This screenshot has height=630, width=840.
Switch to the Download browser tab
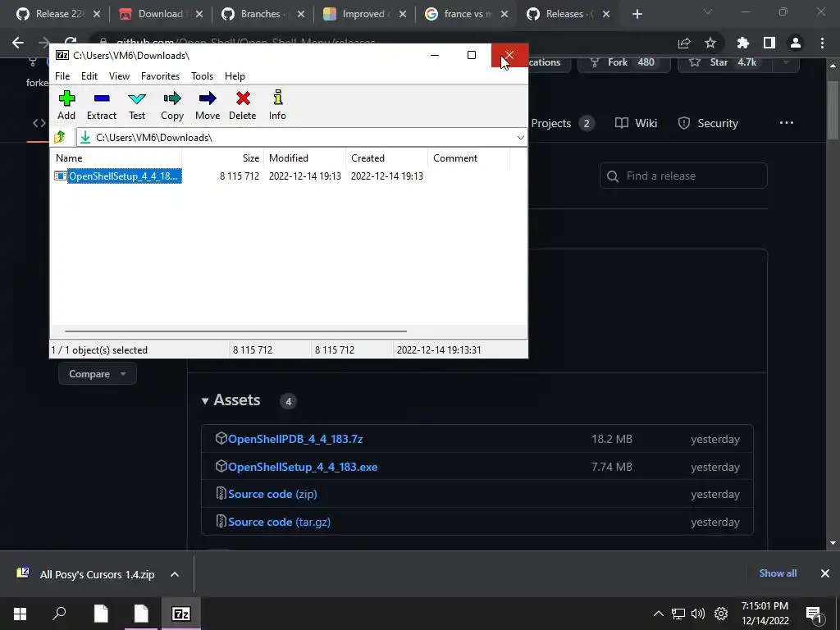click(161, 14)
